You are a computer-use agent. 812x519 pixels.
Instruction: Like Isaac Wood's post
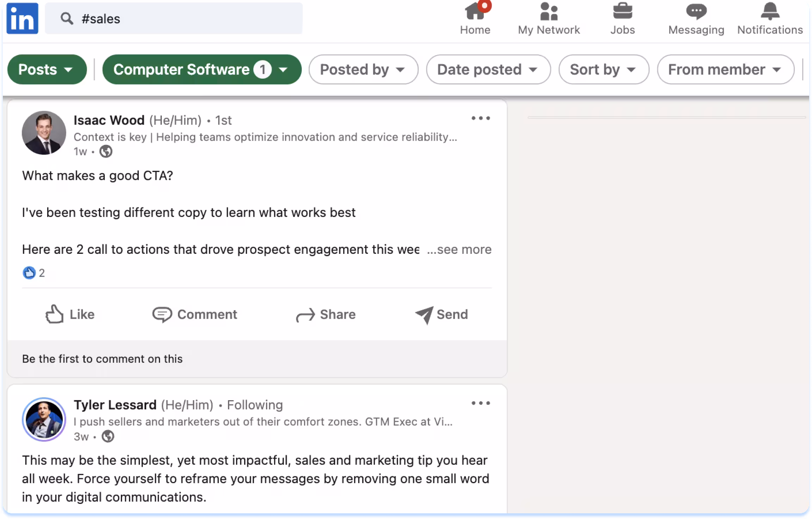click(70, 314)
